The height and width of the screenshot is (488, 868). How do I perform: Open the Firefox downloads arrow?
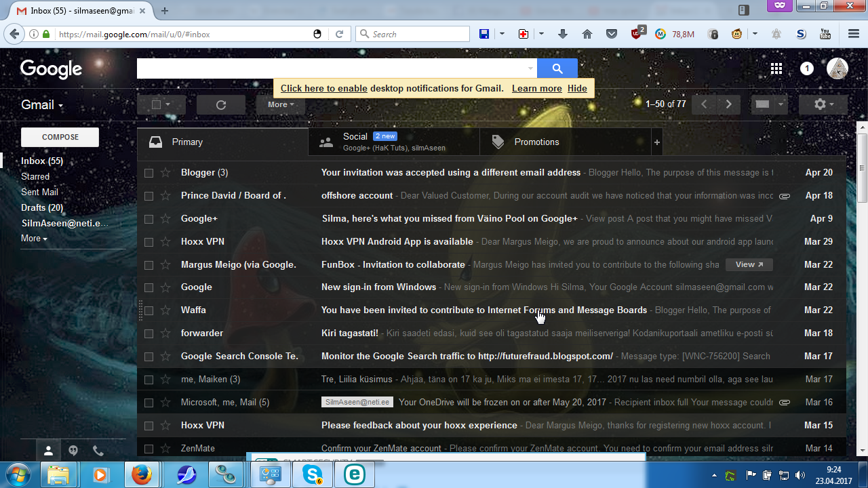tap(563, 34)
